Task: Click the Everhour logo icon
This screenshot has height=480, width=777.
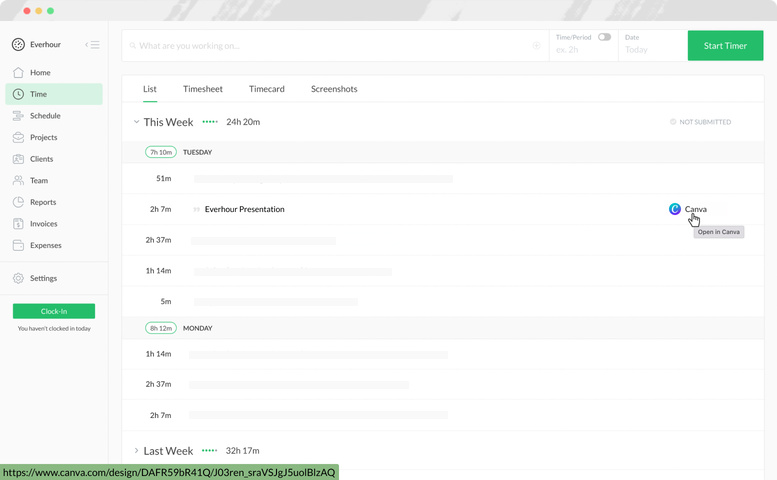Action: pyautogui.click(x=18, y=45)
